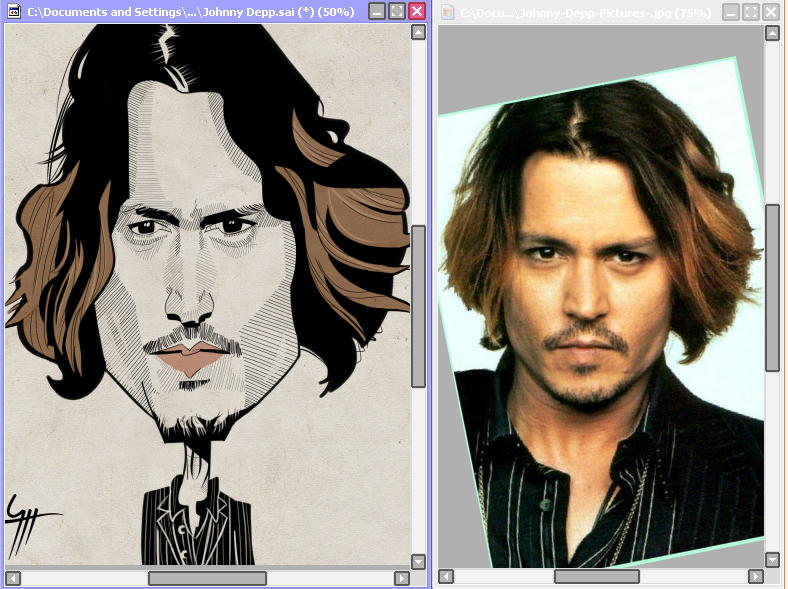Click scroll up arrow in jpg window

(x=772, y=33)
